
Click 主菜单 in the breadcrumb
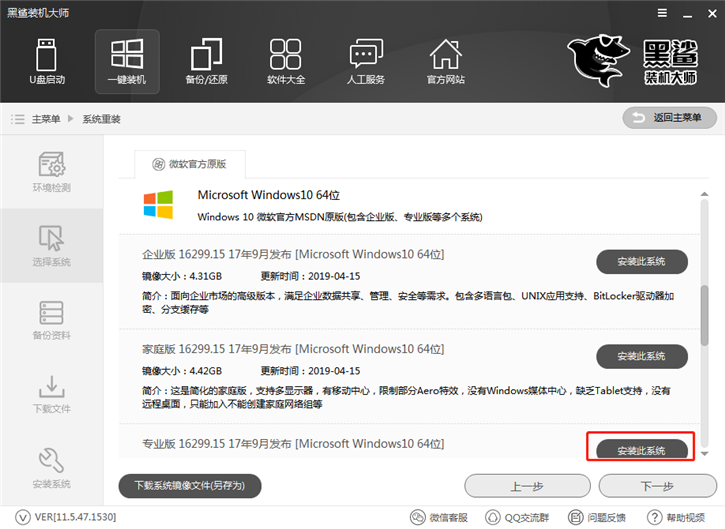(x=46, y=119)
